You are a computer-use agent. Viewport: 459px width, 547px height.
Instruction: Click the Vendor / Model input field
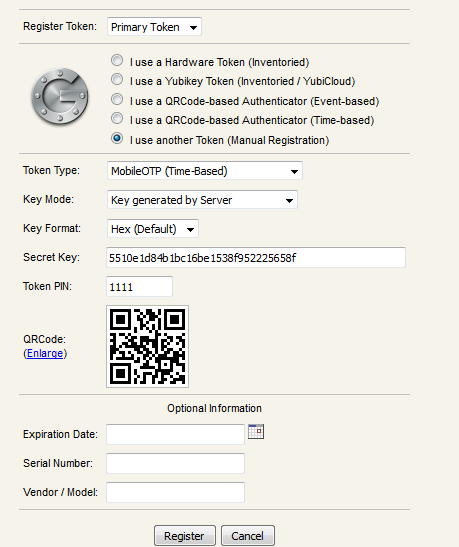pyautogui.click(x=175, y=492)
